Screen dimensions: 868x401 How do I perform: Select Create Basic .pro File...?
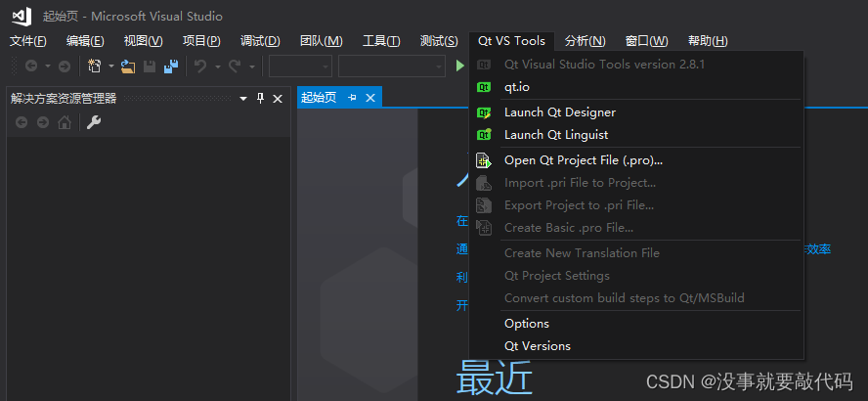pos(636,228)
